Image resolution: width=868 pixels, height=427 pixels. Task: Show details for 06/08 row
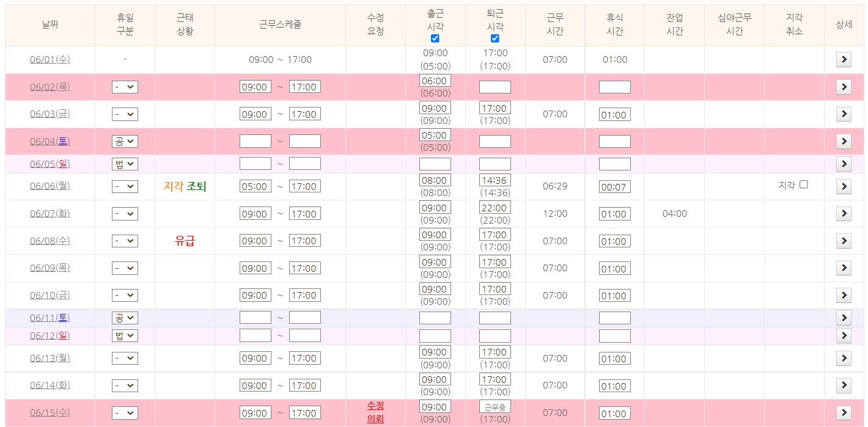tap(844, 241)
